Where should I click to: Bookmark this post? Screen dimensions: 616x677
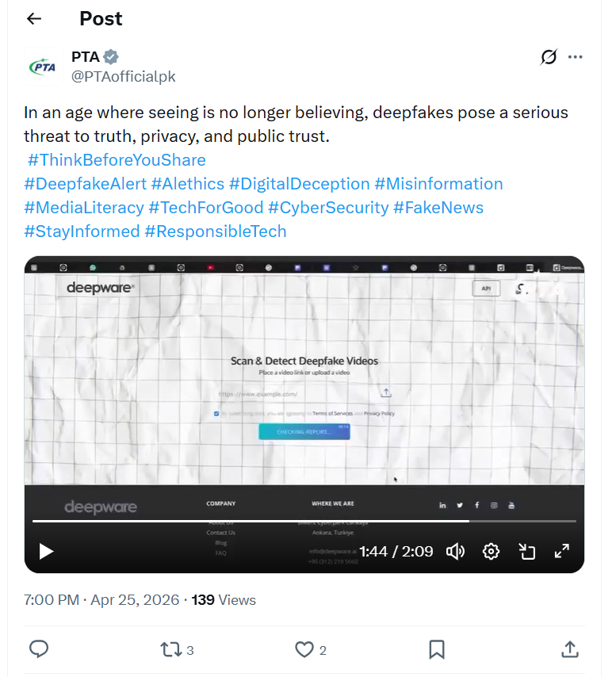[436, 649]
